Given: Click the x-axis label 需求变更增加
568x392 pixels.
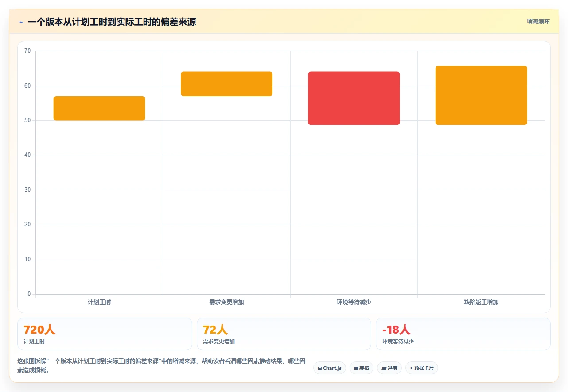Looking at the screenshot, I should point(226,302).
